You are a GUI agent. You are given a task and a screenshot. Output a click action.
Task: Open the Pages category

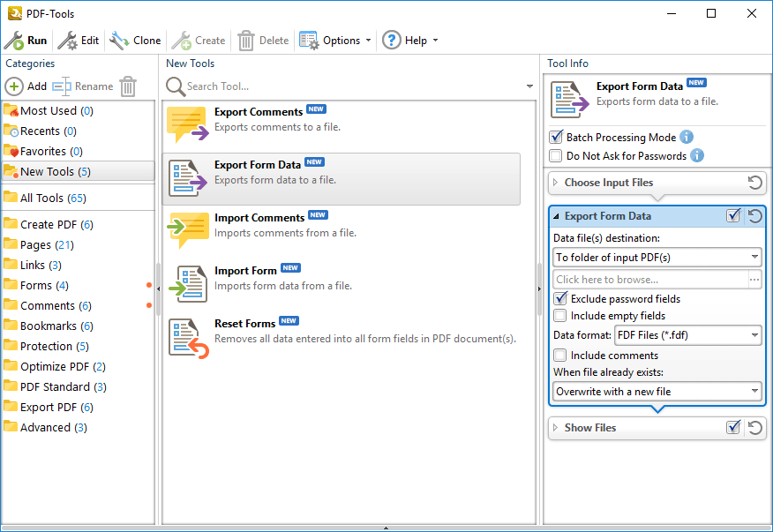[78, 244]
